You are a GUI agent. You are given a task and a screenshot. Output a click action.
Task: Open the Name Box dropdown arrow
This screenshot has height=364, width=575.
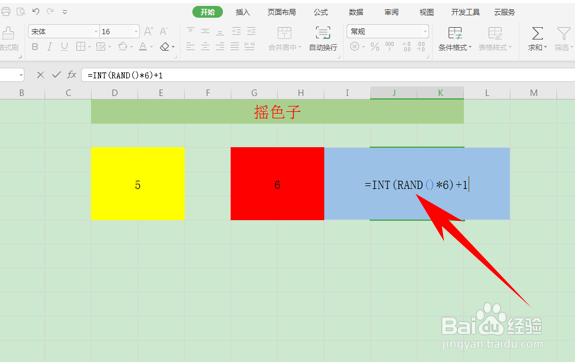[21, 75]
